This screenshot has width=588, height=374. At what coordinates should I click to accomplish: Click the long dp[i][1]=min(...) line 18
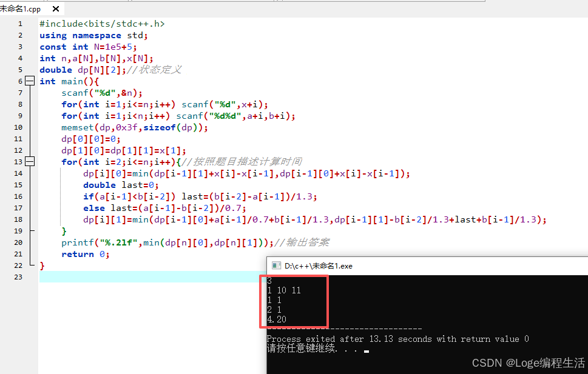[x=315, y=219]
